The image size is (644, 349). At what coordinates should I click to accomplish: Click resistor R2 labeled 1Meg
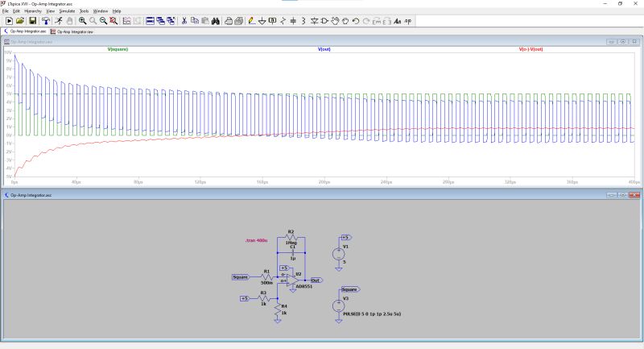tap(291, 238)
